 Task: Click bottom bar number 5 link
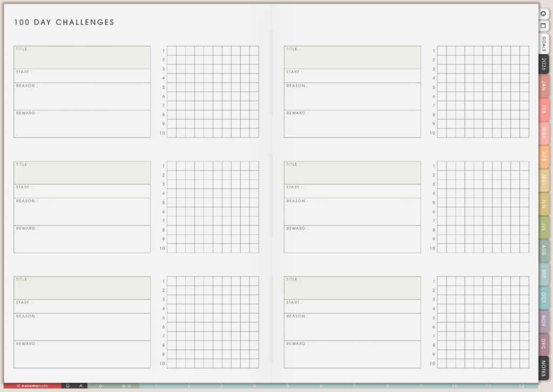[287, 386]
